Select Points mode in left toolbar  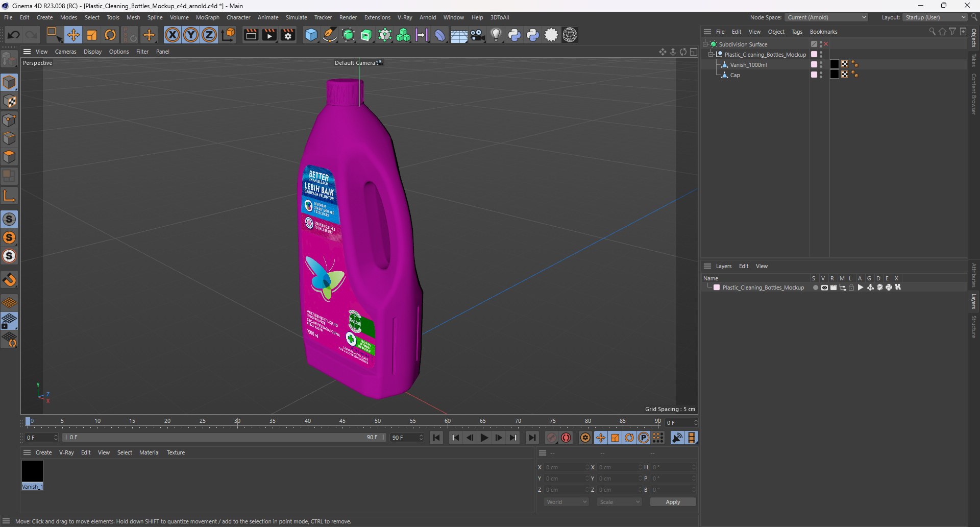pyautogui.click(x=9, y=120)
